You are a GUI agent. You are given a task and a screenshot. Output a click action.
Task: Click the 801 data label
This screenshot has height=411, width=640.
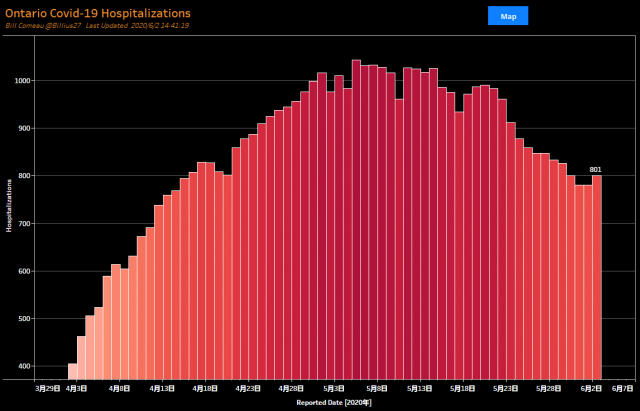(595, 170)
